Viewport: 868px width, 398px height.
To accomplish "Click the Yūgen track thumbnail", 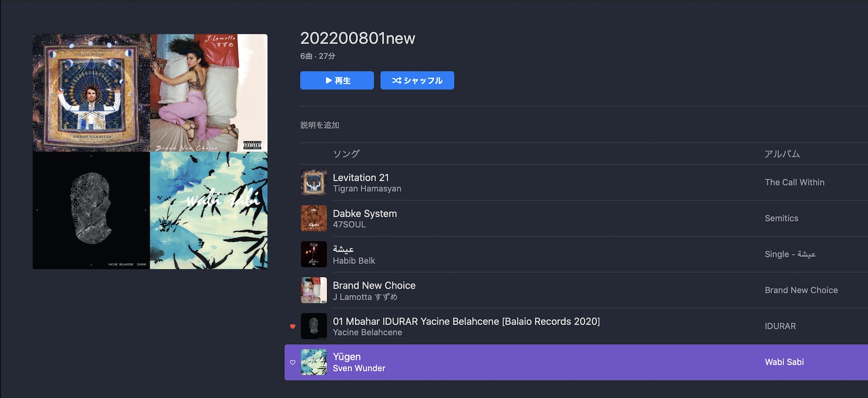I will pos(314,362).
